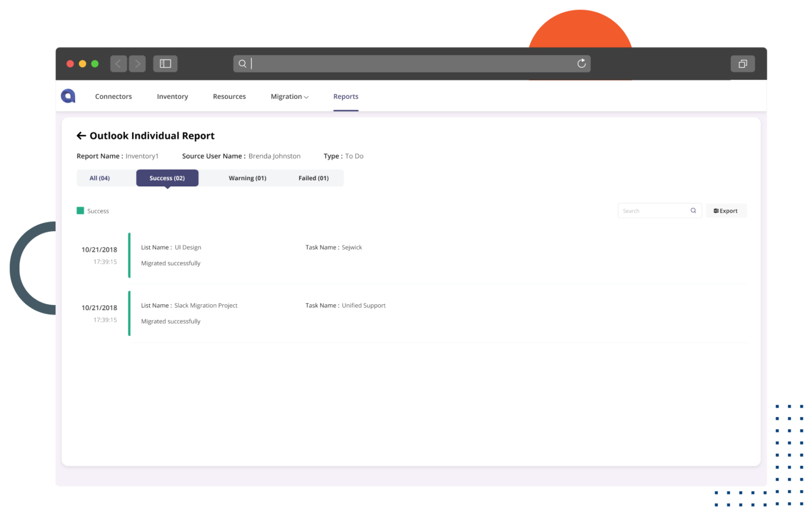
Task: Select the Success (02) filter
Action: [x=167, y=178]
